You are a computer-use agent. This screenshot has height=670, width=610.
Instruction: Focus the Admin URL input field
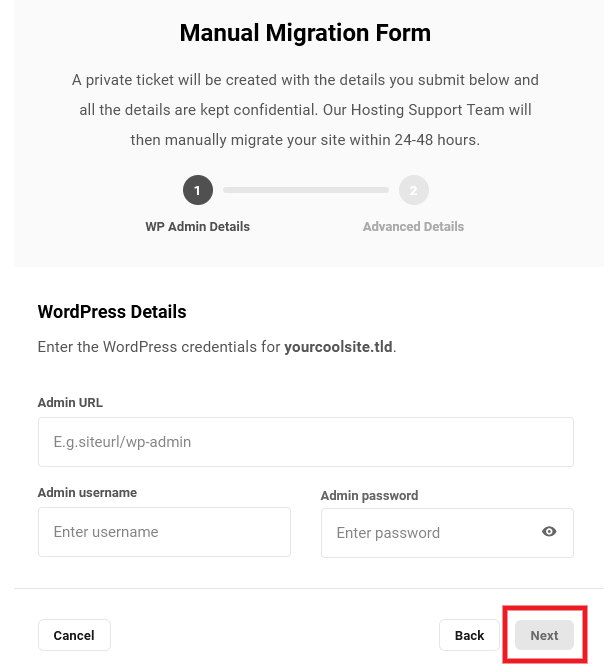305,442
